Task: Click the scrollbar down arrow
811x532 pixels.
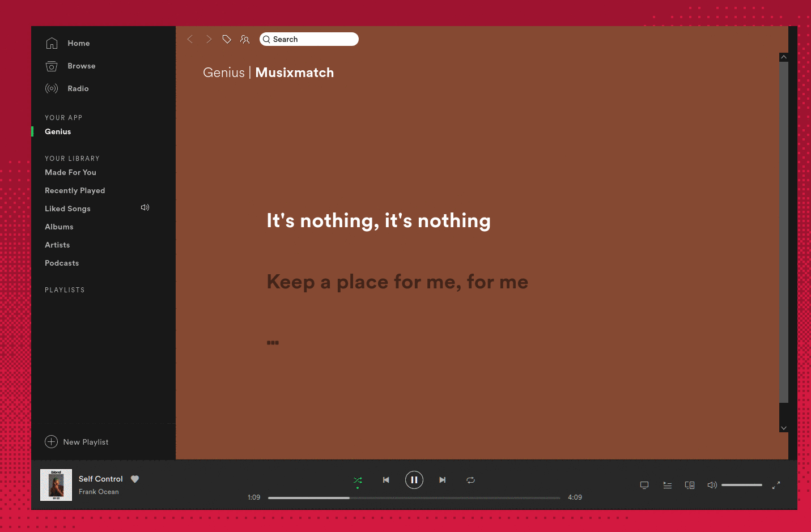Action: click(784, 428)
